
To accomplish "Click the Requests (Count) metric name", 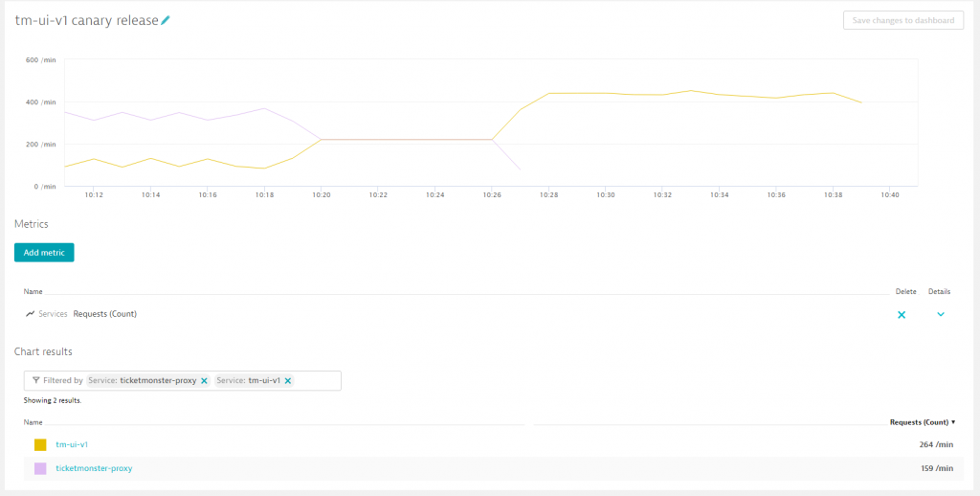I will click(x=104, y=314).
